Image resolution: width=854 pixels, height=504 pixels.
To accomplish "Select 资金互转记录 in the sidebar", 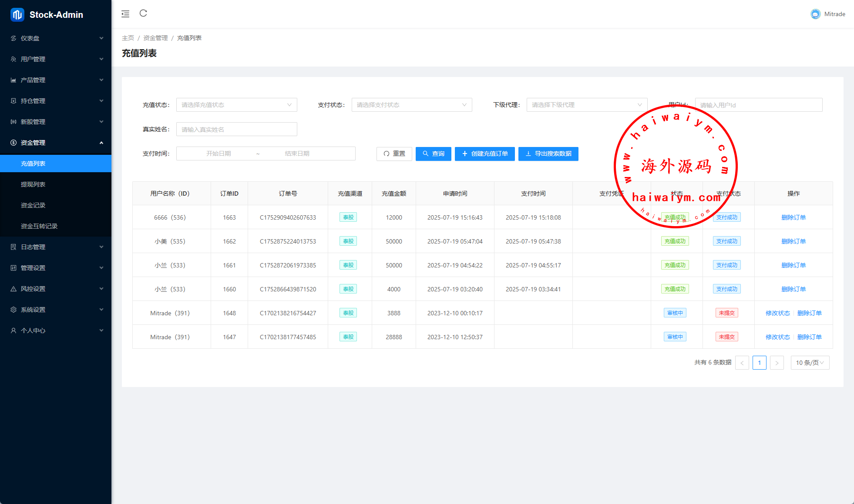I will [x=39, y=226].
